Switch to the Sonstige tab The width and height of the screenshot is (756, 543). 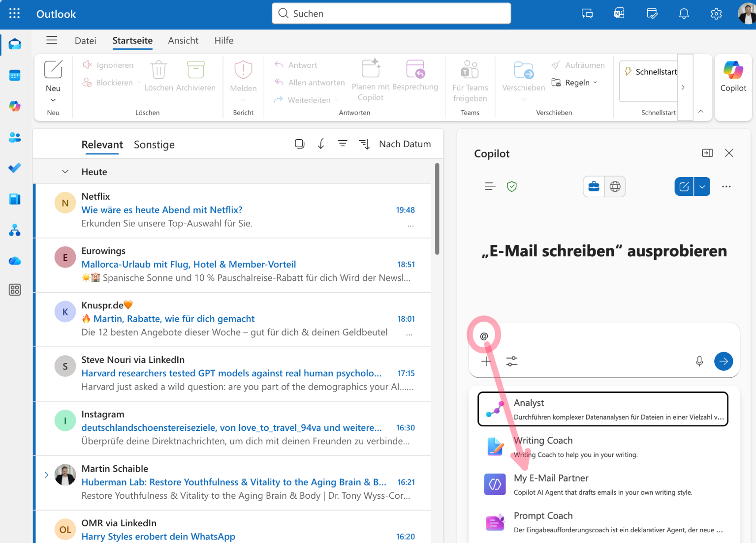click(154, 144)
